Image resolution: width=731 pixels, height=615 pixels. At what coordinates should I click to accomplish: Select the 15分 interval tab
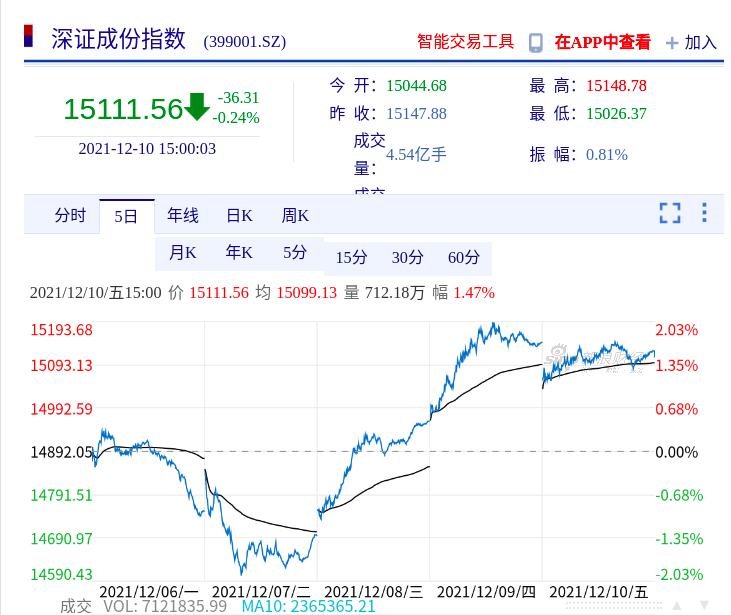click(352, 257)
